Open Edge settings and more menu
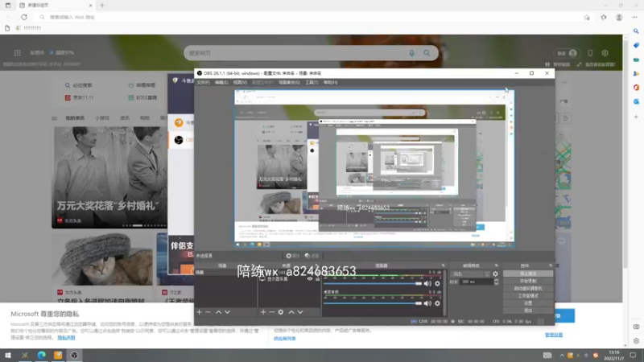This screenshot has width=644, height=362. click(x=634, y=17)
